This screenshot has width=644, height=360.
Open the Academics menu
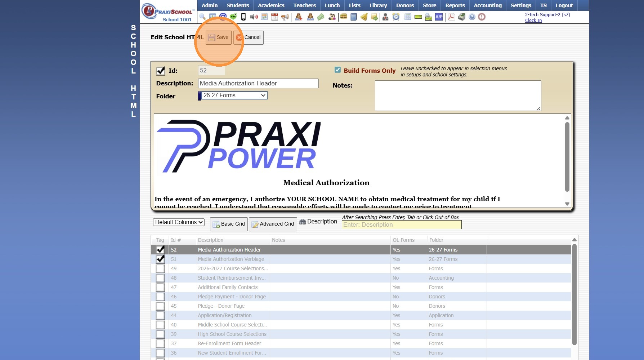click(271, 5)
